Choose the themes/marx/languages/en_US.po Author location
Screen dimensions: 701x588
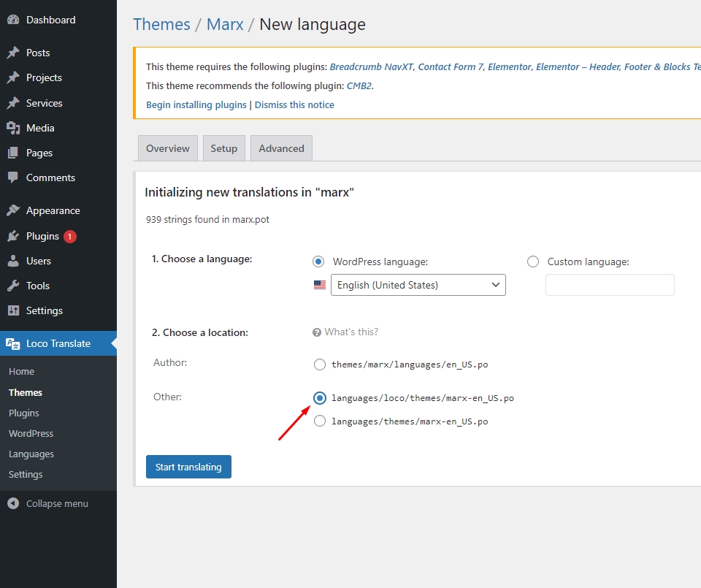pos(319,364)
